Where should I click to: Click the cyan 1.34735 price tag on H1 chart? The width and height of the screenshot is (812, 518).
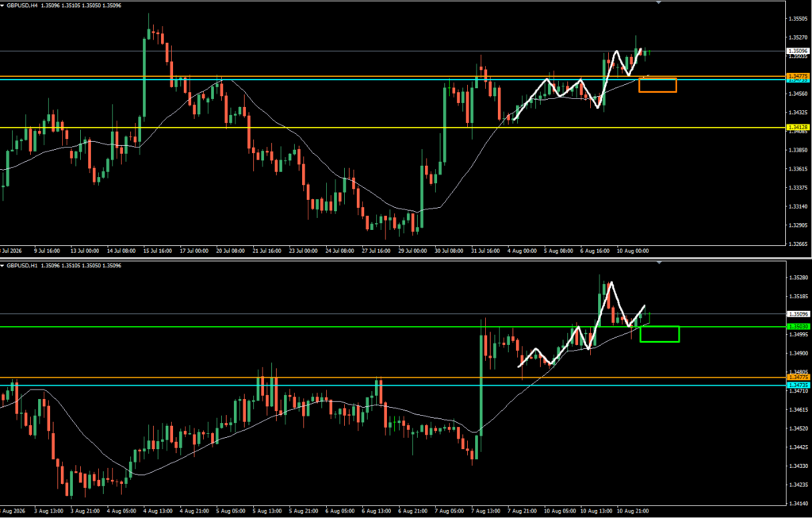pyautogui.click(x=798, y=386)
